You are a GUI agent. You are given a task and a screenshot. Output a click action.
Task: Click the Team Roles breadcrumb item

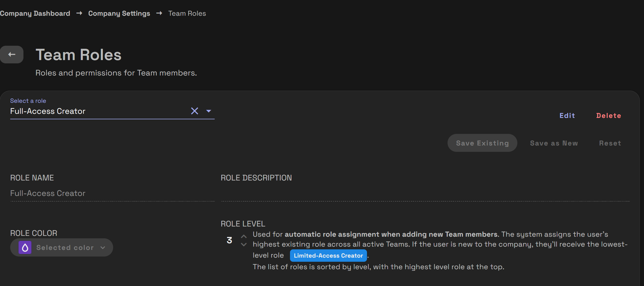(187, 13)
